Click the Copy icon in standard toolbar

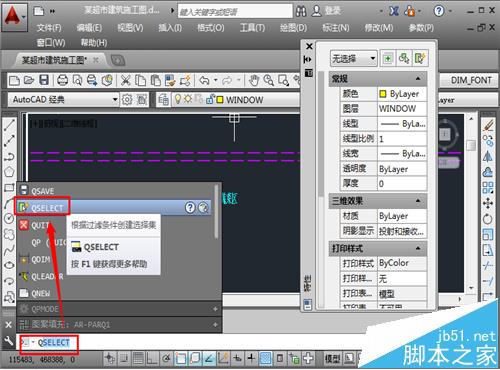click(x=140, y=80)
